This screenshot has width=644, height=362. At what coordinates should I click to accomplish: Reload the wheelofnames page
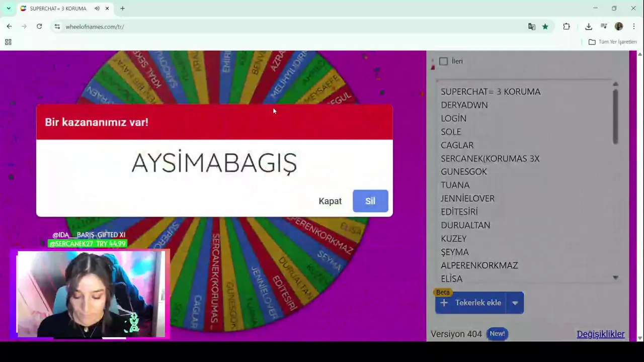(x=39, y=26)
